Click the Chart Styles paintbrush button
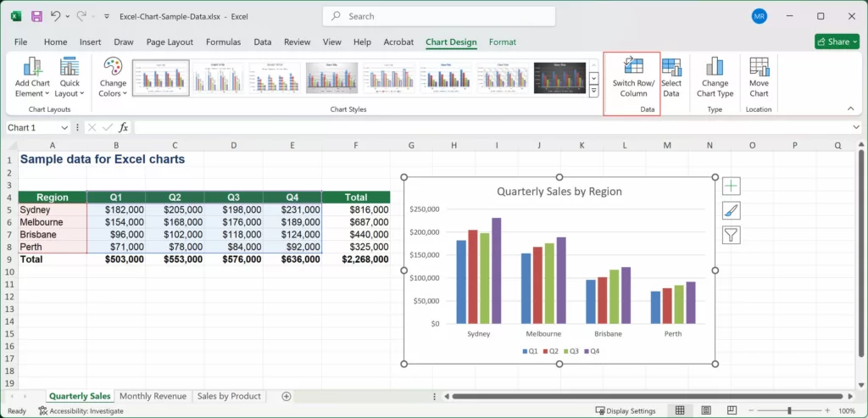The image size is (868, 418). 731,210
